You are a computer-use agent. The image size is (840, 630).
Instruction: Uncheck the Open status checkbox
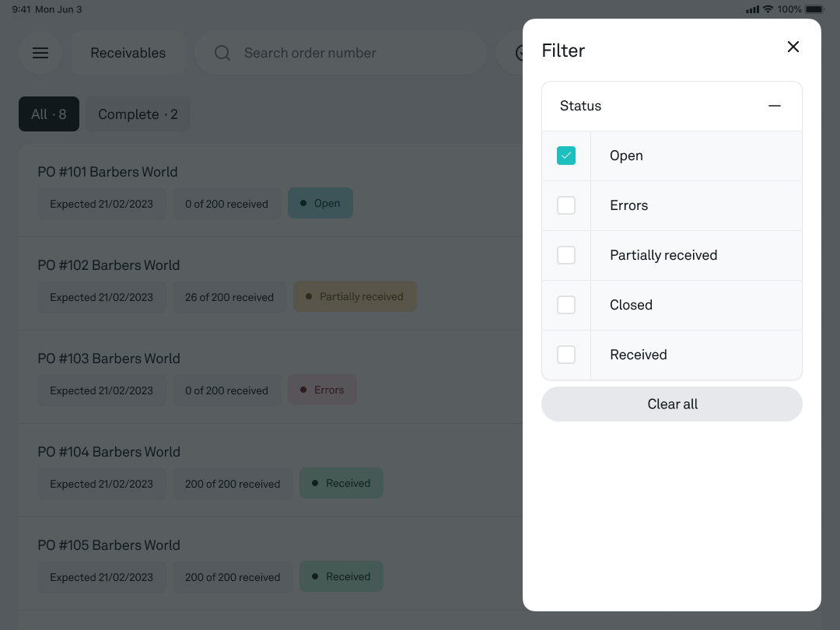click(565, 156)
